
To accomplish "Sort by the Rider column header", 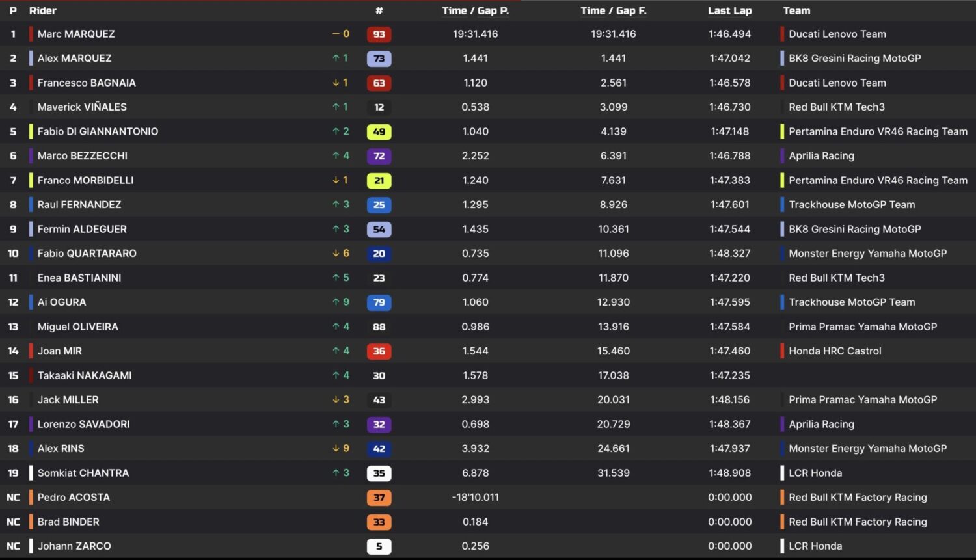I will 43,10.
